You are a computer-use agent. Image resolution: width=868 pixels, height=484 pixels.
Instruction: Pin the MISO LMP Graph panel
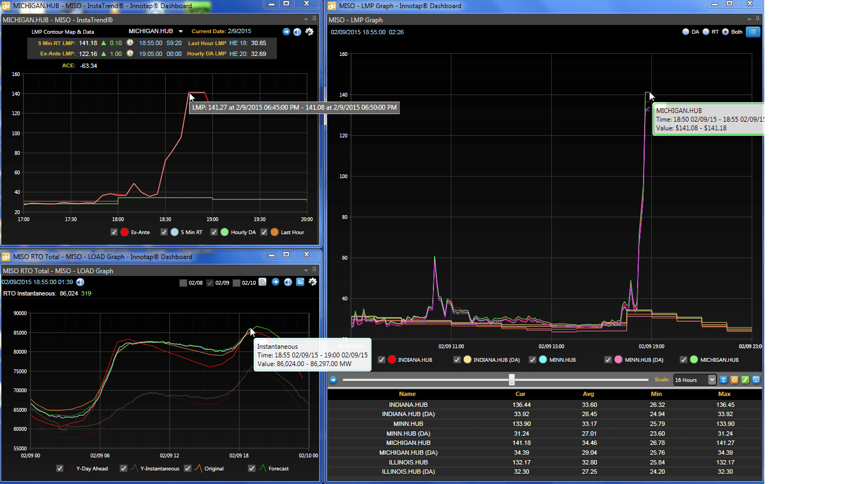[x=757, y=19]
